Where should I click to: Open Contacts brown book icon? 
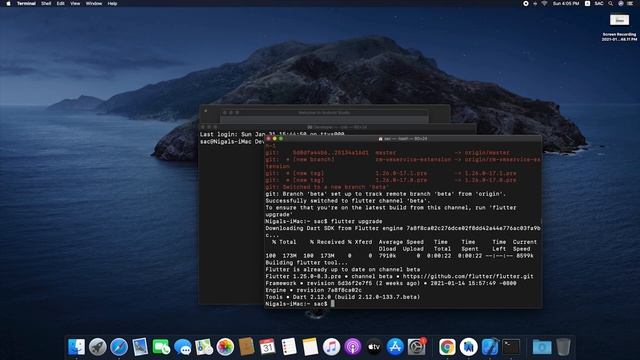(x=246, y=347)
